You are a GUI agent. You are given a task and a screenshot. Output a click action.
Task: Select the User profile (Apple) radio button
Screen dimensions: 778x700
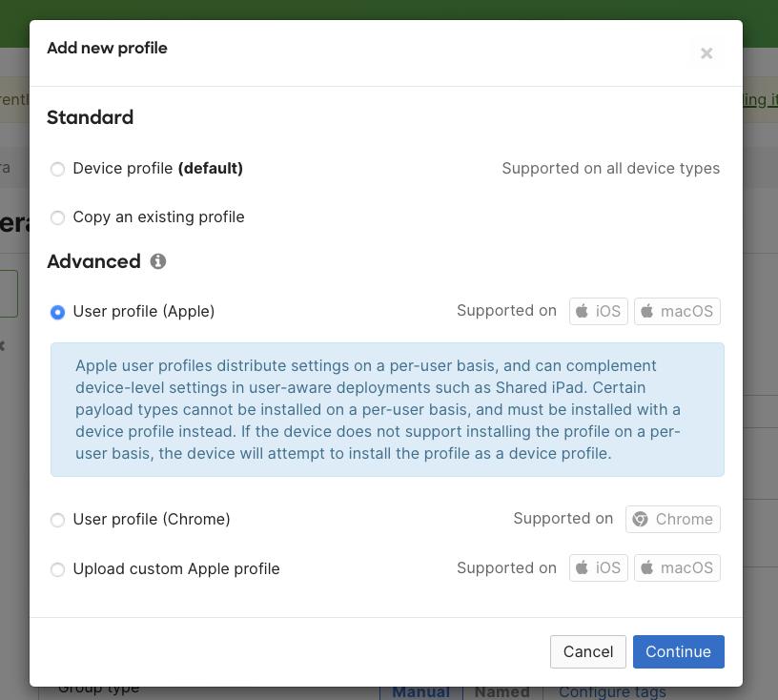coord(57,312)
